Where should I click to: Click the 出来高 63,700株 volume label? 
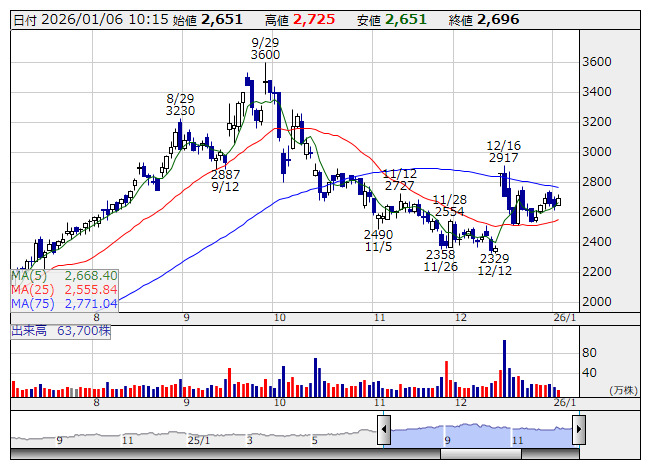point(61,331)
